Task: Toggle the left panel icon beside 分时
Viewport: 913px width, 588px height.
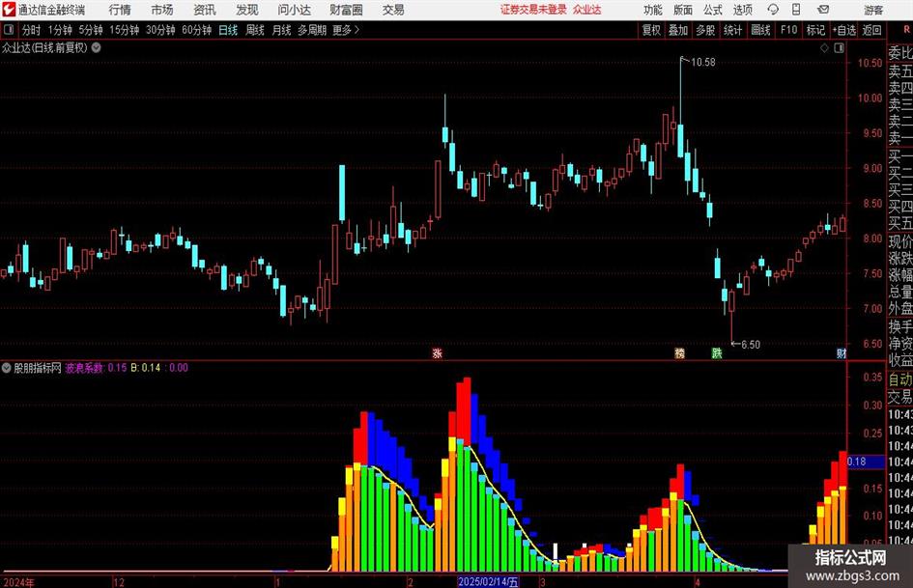Action: pos(8,30)
